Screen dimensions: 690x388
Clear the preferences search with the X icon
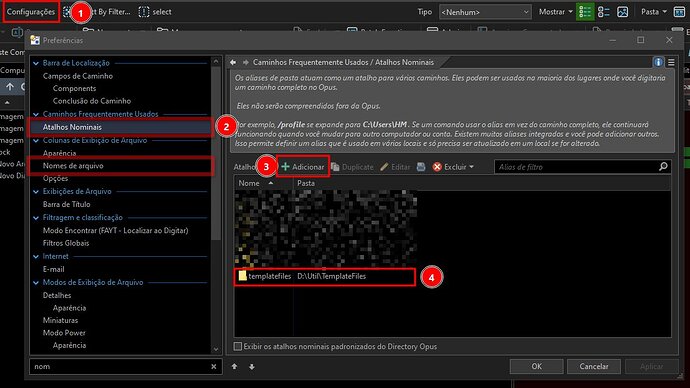213,366
